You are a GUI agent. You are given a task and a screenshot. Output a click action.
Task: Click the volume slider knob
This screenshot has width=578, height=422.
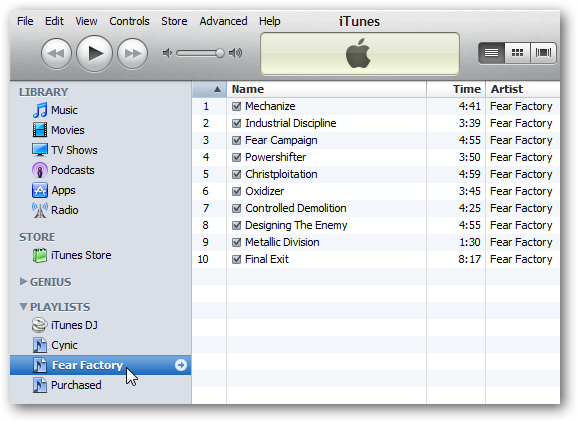point(220,53)
